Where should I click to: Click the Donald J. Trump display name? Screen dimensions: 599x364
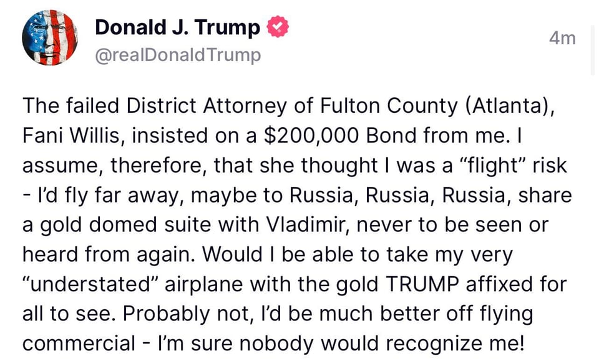point(177,27)
